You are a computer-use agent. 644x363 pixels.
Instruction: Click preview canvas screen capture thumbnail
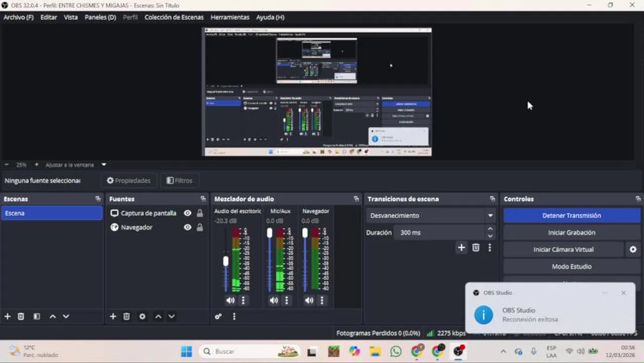pos(317,92)
